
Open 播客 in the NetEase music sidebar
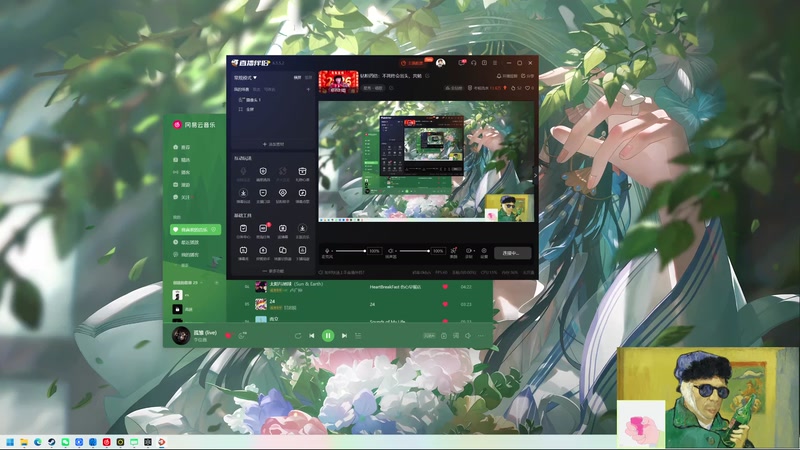coord(182,172)
